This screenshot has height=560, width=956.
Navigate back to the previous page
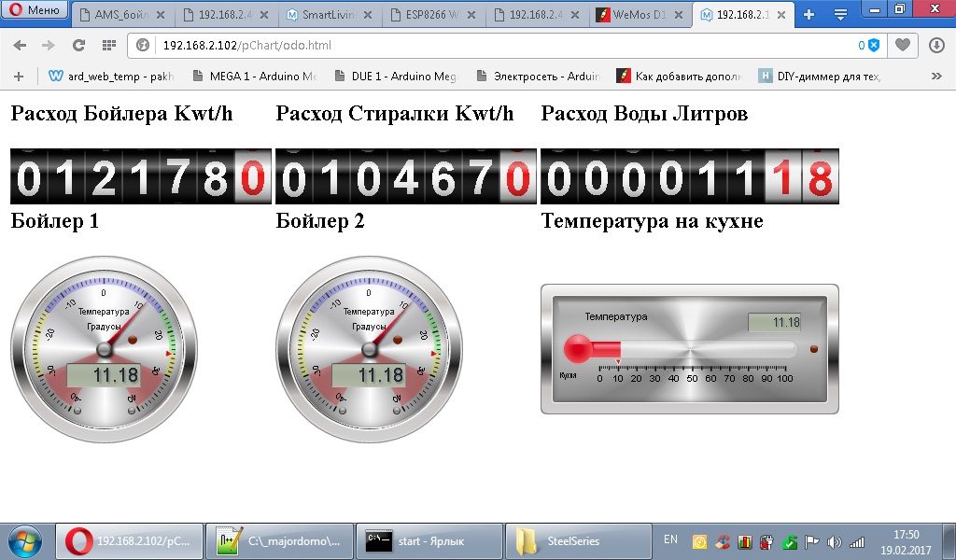20,44
